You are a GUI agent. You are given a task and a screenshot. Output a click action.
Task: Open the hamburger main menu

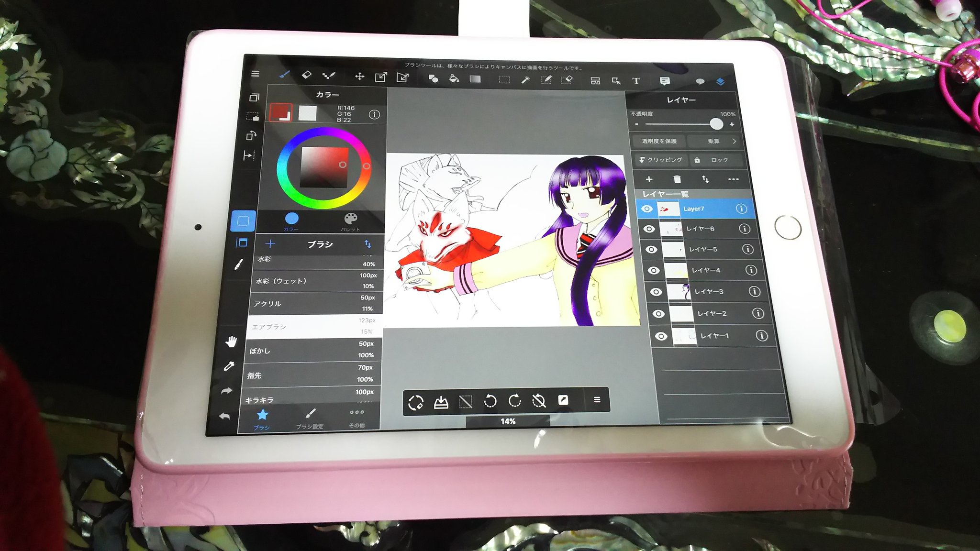(255, 74)
